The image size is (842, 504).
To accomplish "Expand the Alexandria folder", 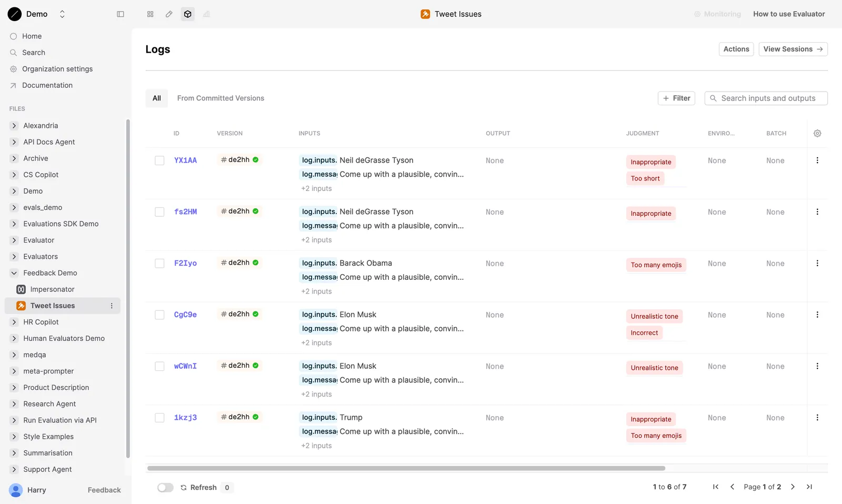I will click(x=14, y=126).
